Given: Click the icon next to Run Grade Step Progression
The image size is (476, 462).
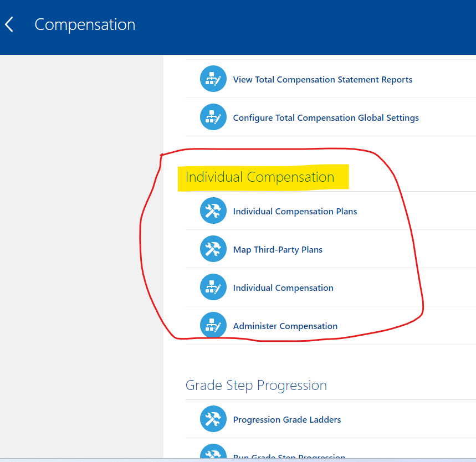Looking at the screenshot, I should pos(213,454).
